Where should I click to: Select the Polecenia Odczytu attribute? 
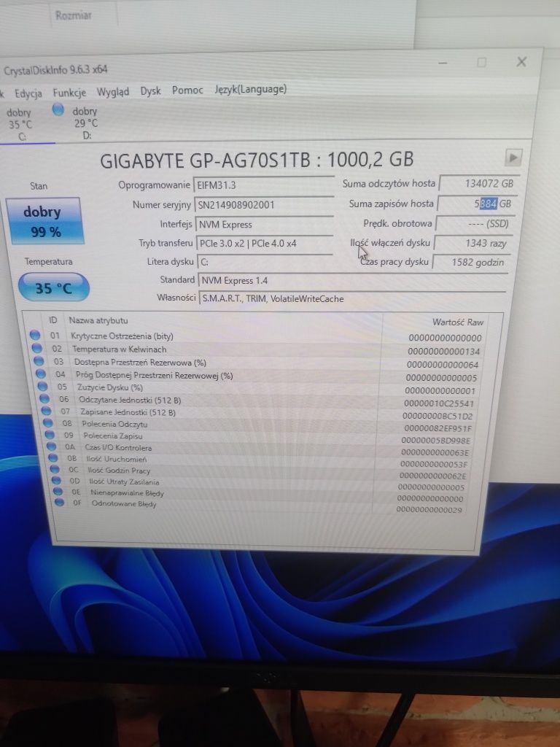pos(114,424)
